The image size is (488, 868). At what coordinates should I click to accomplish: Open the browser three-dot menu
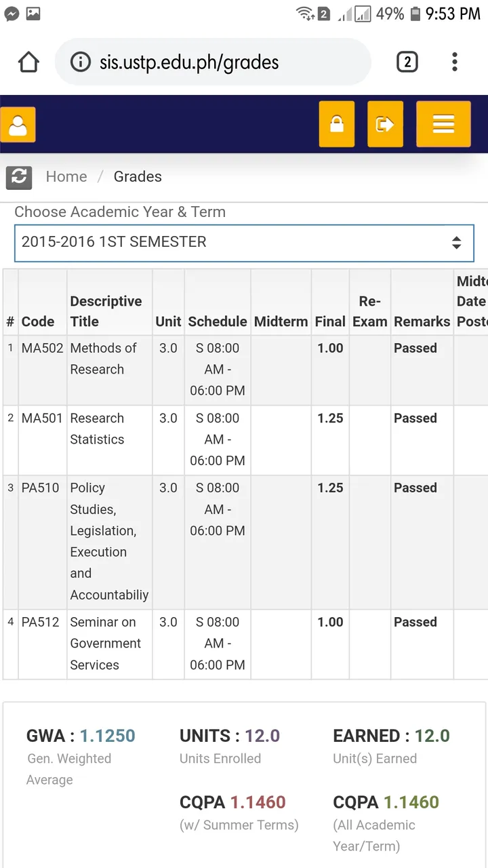point(455,62)
